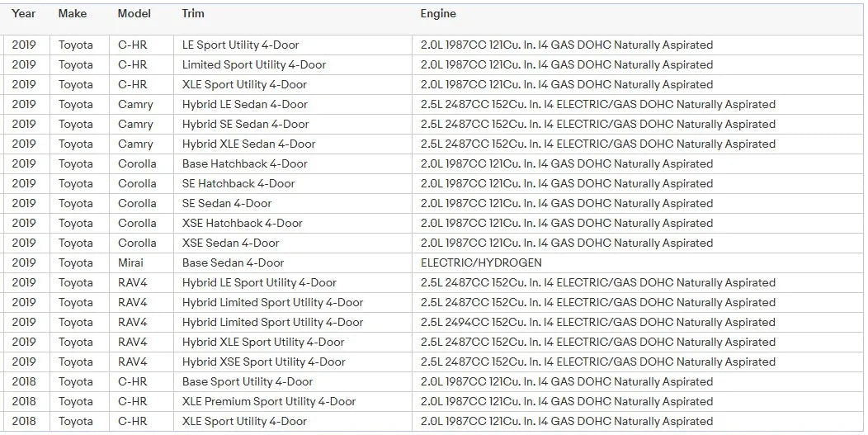Click the Trim column header
This screenshot has width=868, height=435.
(193, 14)
